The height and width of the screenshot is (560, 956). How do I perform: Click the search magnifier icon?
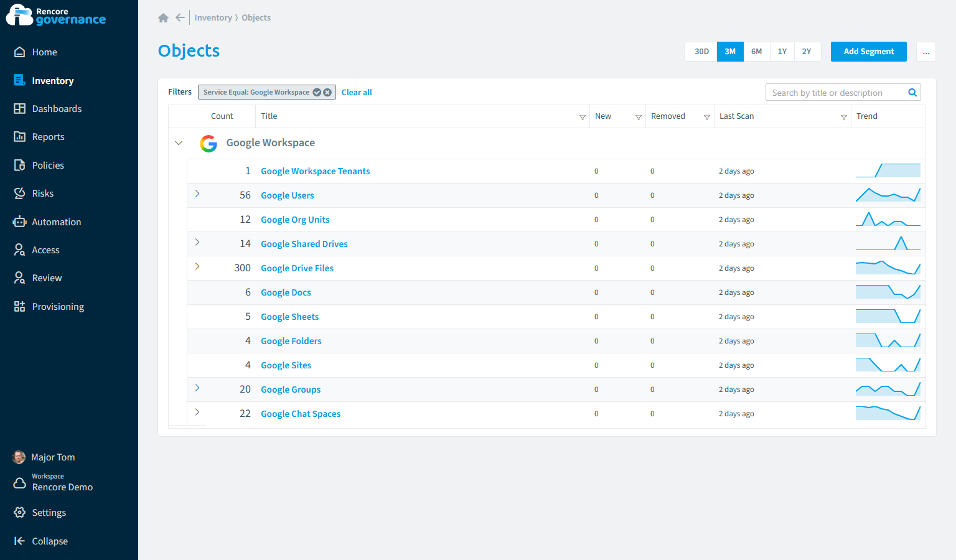[x=912, y=93]
